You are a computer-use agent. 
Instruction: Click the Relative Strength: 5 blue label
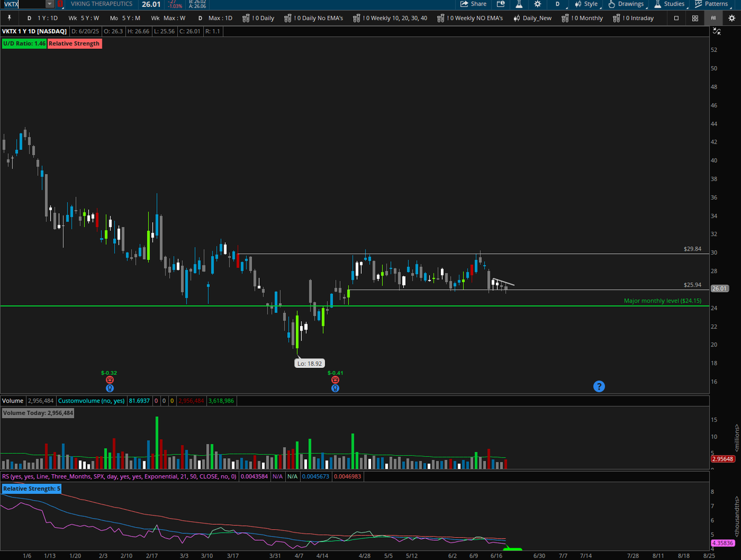(31, 489)
